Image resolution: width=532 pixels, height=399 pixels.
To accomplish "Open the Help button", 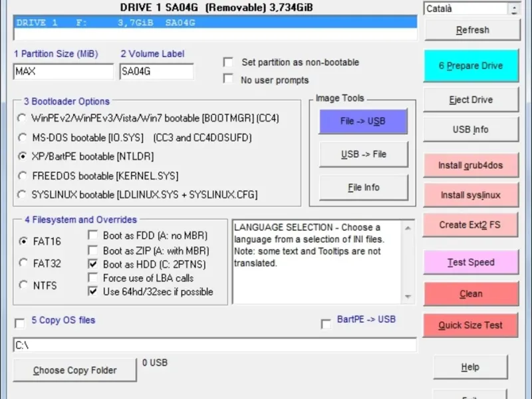I will 470,367.
